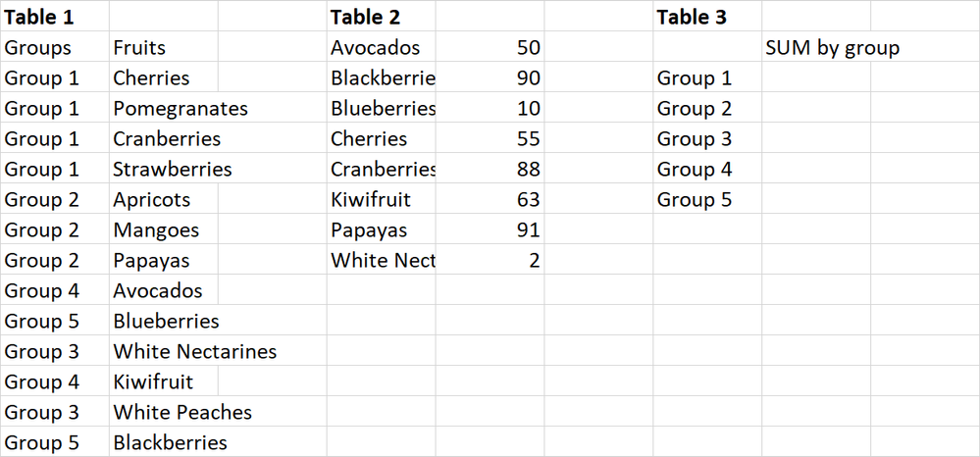Click the Avocados cell in Table 2
The height and width of the screenshot is (457, 980).
pyautogui.click(x=382, y=47)
